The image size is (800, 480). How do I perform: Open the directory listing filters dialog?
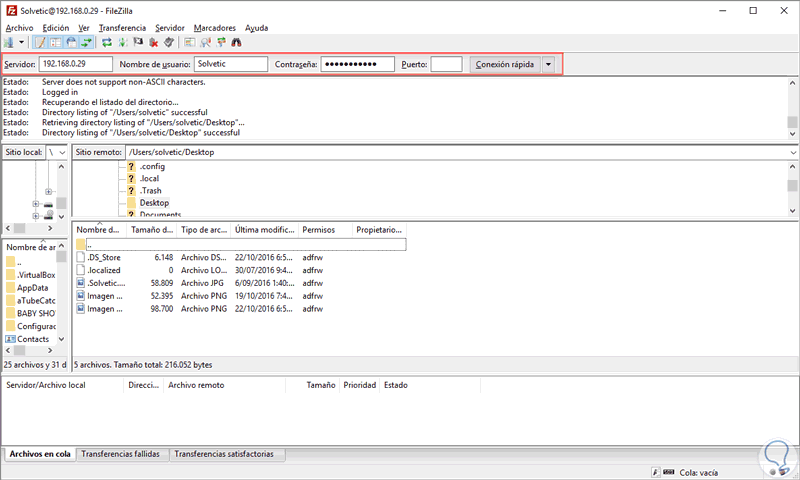(189, 42)
